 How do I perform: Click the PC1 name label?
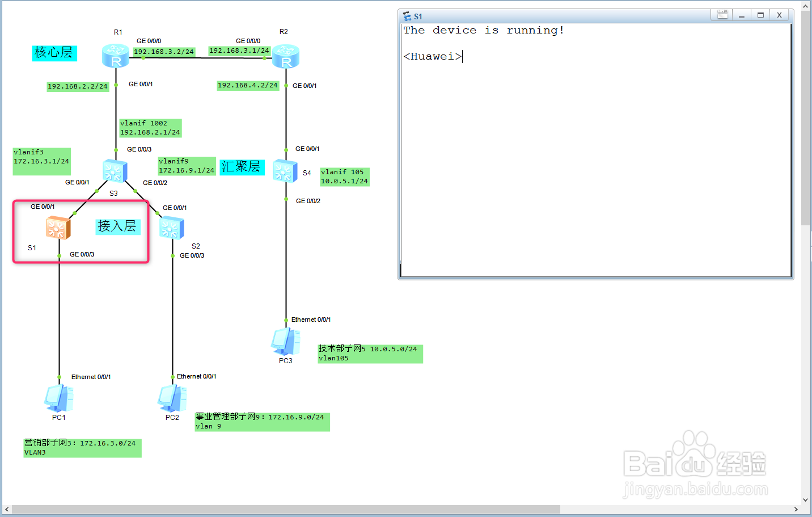(x=59, y=418)
